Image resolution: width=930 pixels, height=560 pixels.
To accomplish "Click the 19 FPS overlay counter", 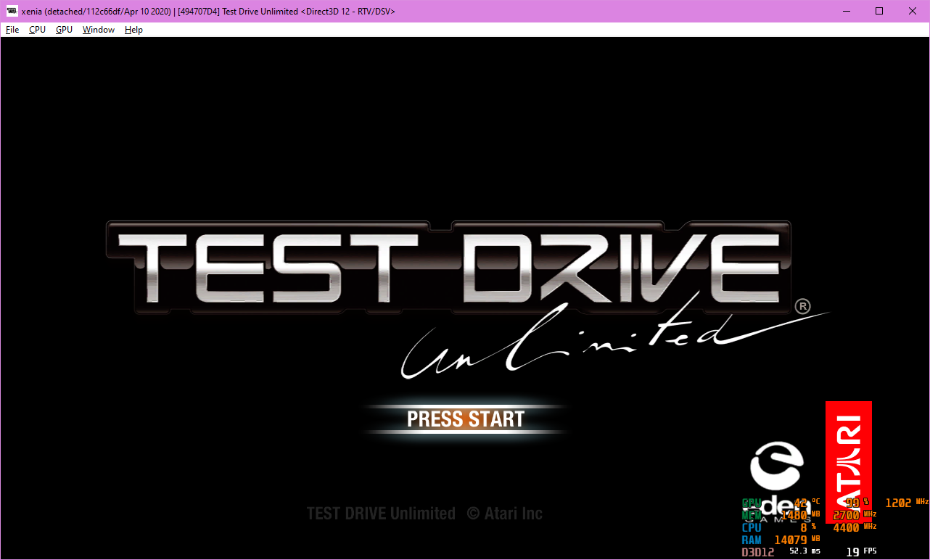I will tap(862, 552).
